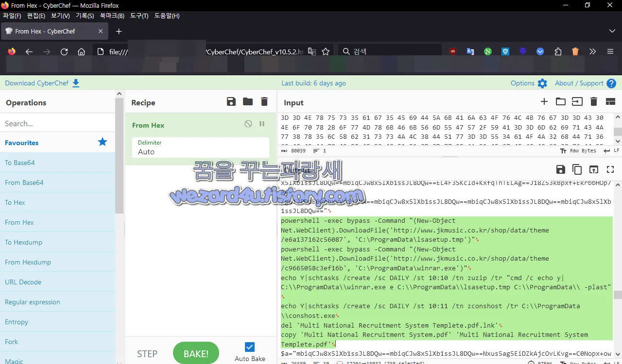622x364 pixels.
Task: Add a new input tab
Action: 544,101
